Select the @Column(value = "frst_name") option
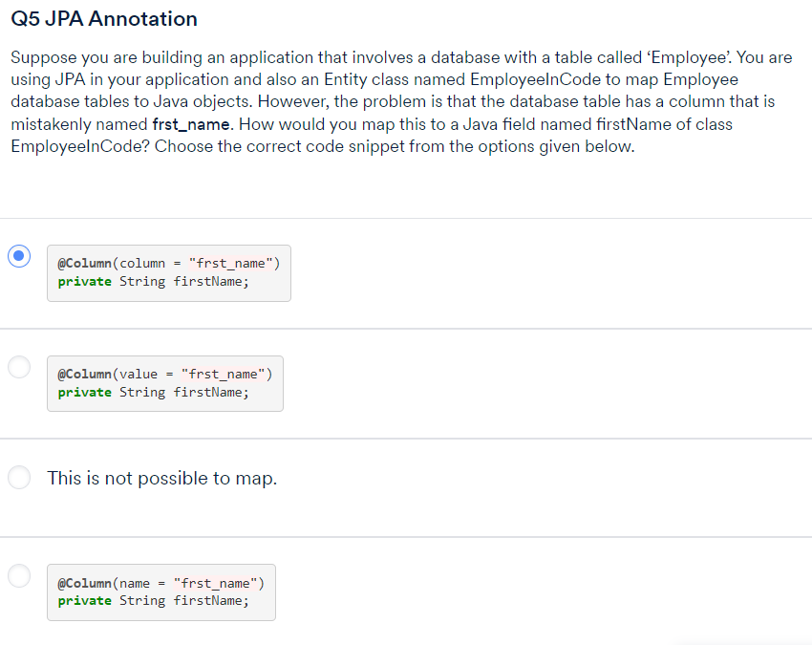Screen dimensions: 812x645 click(19, 367)
